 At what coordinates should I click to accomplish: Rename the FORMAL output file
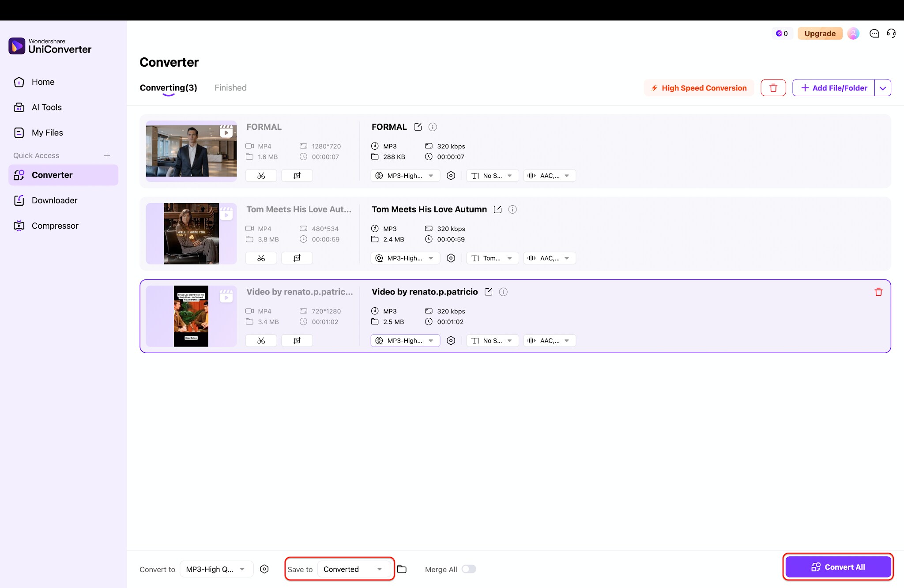coord(418,127)
